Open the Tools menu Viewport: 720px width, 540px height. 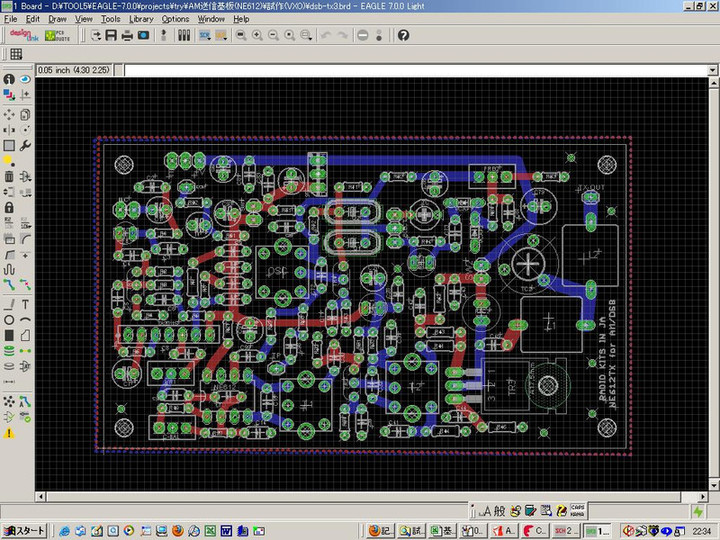[110, 19]
